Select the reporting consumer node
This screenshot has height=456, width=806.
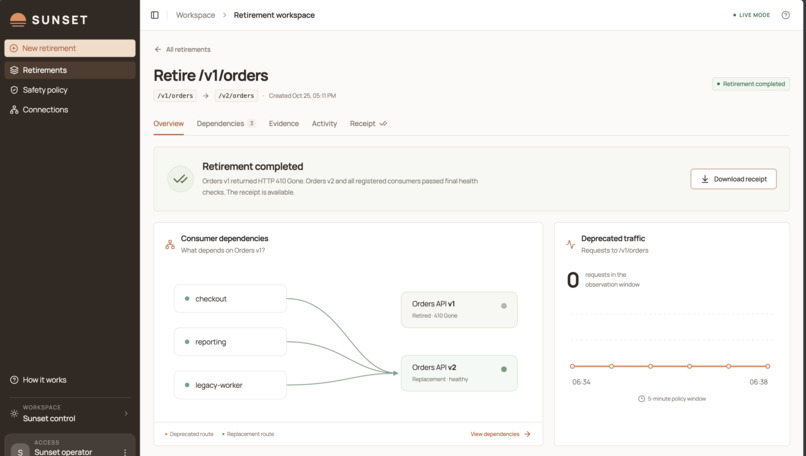pyautogui.click(x=230, y=342)
